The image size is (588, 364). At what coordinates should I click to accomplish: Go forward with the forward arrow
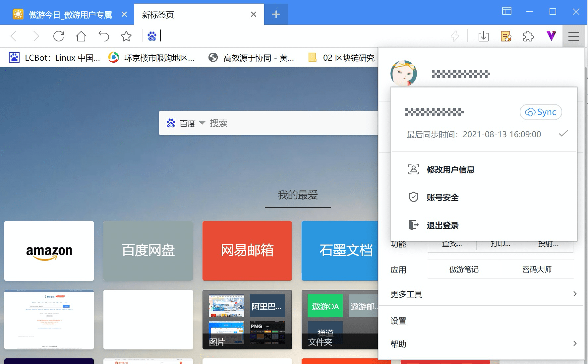pos(36,36)
